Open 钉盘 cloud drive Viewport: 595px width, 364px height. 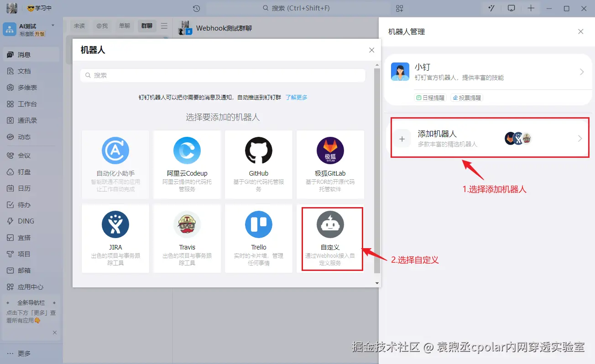pos(30,172)
